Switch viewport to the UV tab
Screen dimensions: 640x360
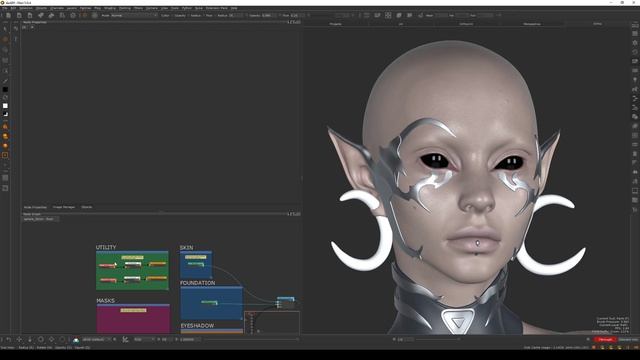[x=400, y=24]
